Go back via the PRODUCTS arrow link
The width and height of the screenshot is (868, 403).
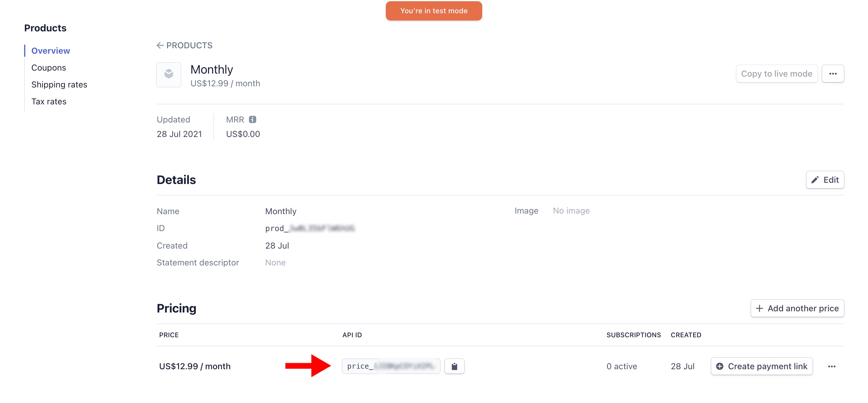coord(184,46)
